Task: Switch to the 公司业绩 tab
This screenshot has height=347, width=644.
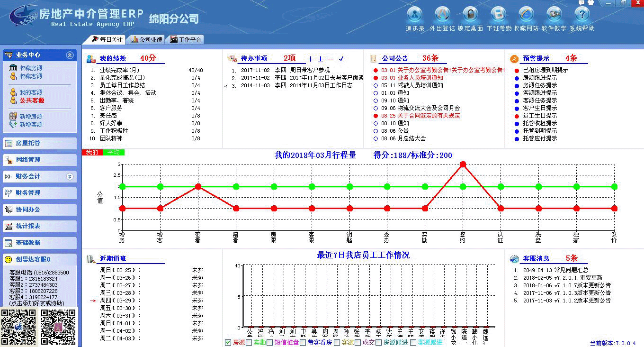Action: [146, 40]
